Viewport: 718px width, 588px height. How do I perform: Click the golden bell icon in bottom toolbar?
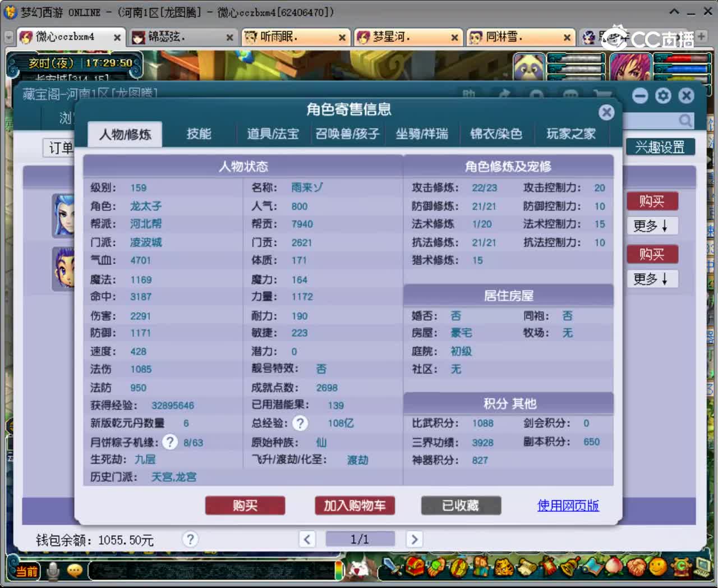[x=570, y=567]
